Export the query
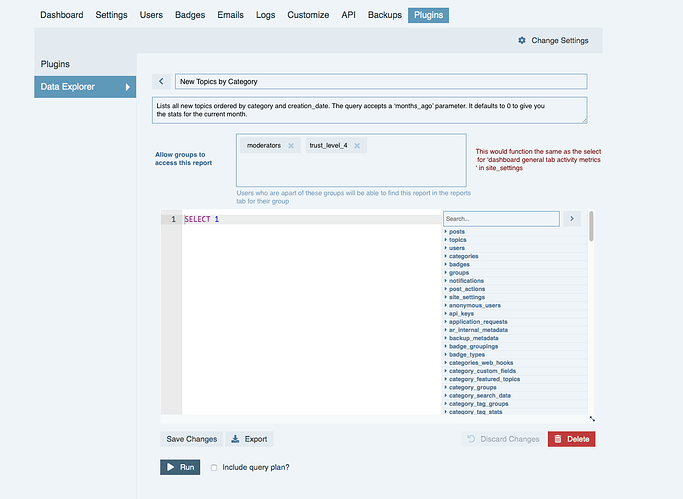 [x=249, y=439]
